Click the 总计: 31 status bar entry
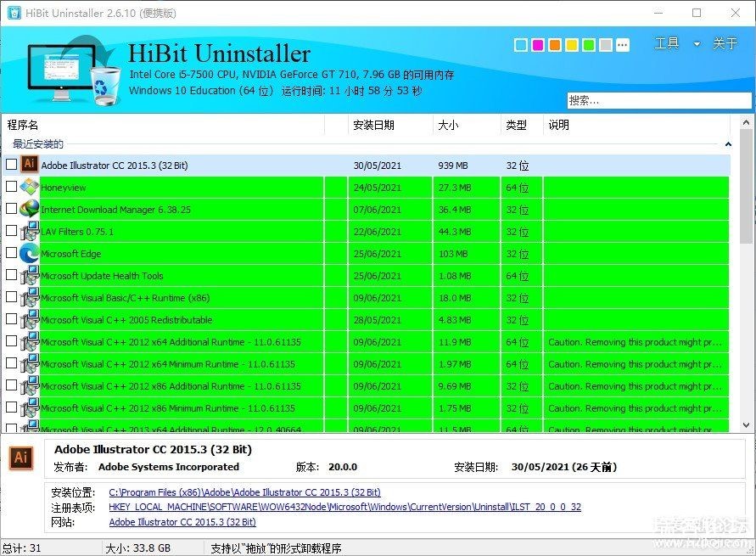 [x=22, y=548]
